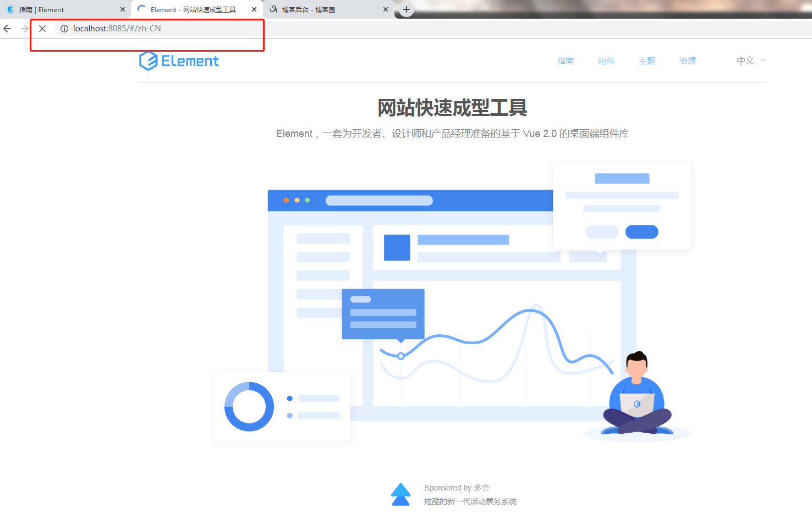Open the 指南 nav link
The height and width of the screenshot is (530, 812).
tap(565, 60)
